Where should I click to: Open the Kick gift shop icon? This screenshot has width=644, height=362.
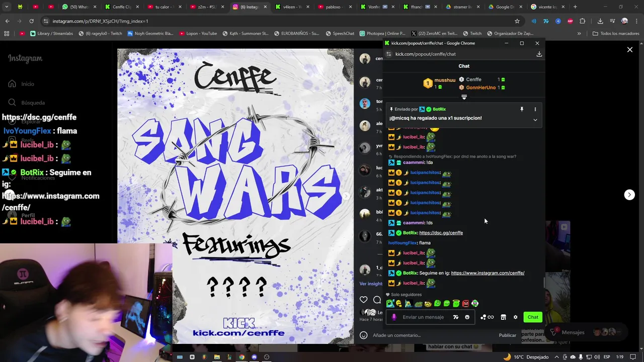(x=503, y=317)
